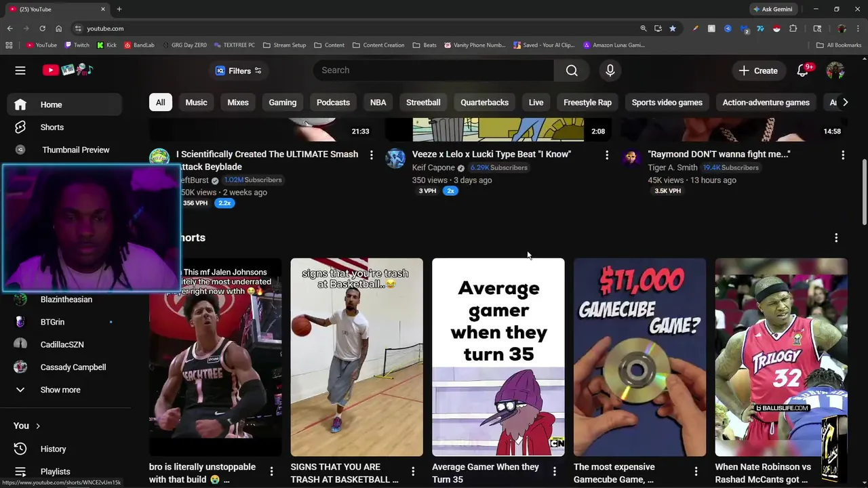Play the Nate Robinson Trilogy short
The image size is (868, 488).
point(781,357)
